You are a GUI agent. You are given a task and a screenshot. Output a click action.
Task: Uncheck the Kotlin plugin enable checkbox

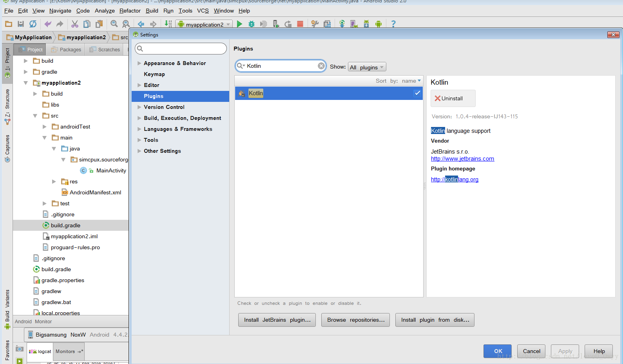pos(417,93)
